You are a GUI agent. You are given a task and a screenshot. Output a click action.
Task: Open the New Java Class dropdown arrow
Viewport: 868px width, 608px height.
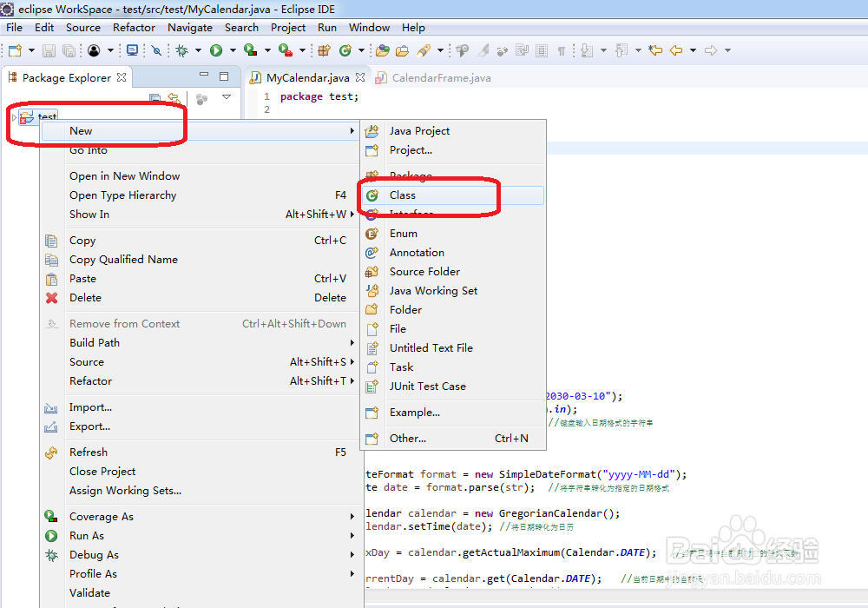361,50
